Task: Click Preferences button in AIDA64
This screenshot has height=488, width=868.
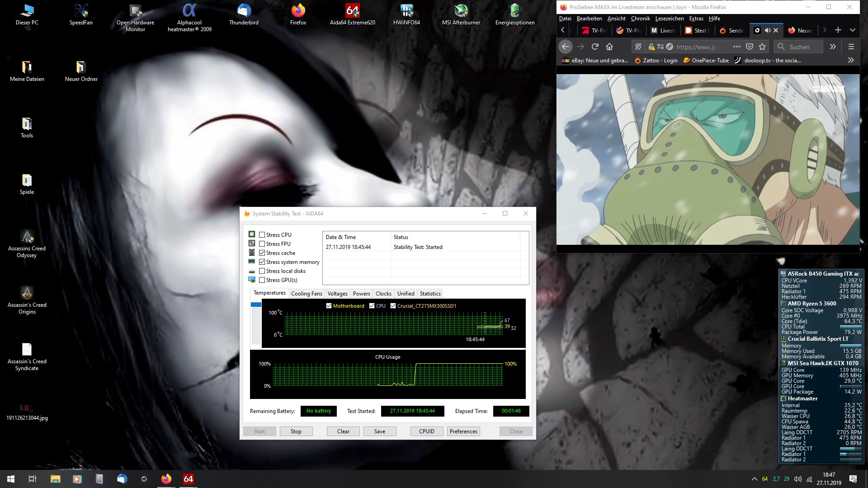Action: (x=463, y=431)
